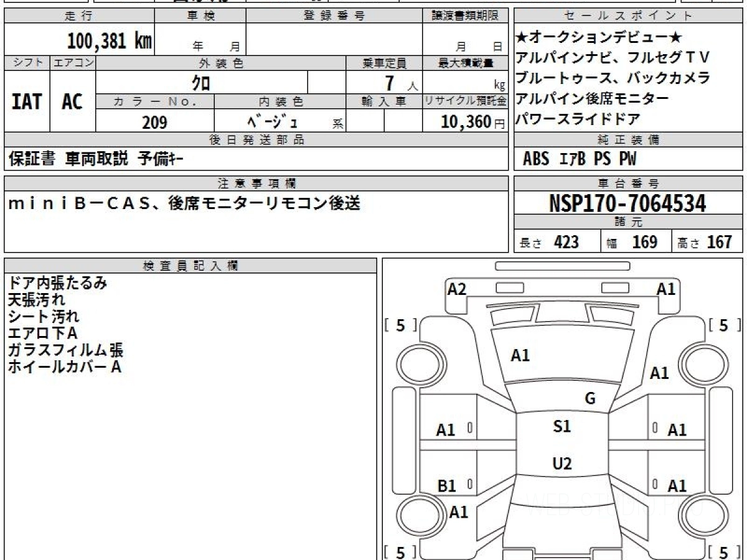747x560 pixels.
Task: Click the ブルートゥース、バックカメラ line
Action: click(x=613, y=78)
